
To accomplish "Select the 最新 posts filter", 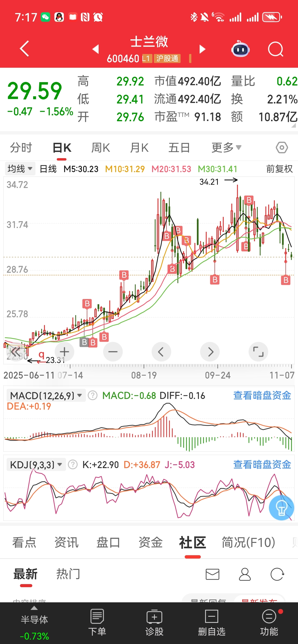I will click(x=26, y=574).
